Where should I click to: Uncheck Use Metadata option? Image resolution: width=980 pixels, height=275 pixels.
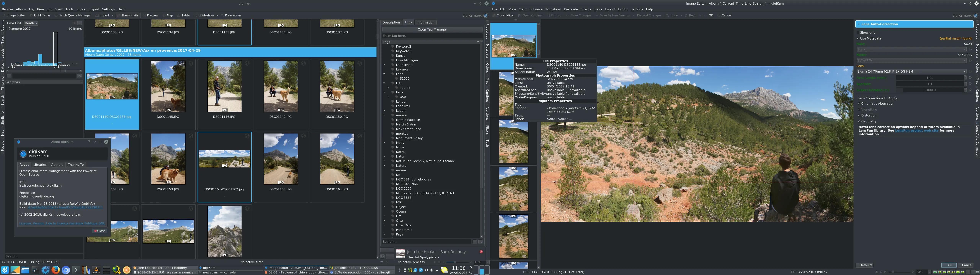click(858, 38)
